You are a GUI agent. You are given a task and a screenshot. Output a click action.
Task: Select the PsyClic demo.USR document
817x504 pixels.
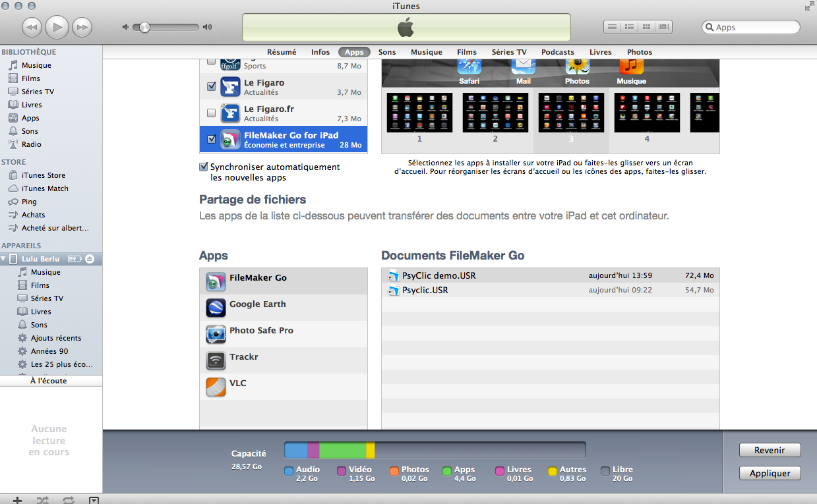tap(551, 275)
